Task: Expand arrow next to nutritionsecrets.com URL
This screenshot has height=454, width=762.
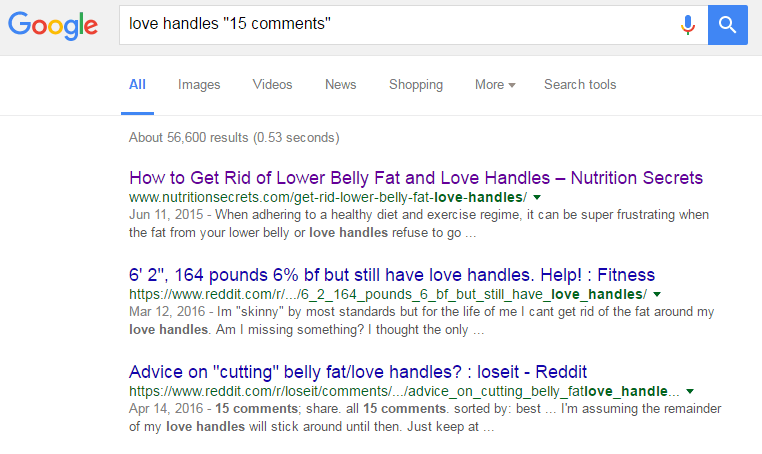Action: pyautogui.click(x=537, y=197)
